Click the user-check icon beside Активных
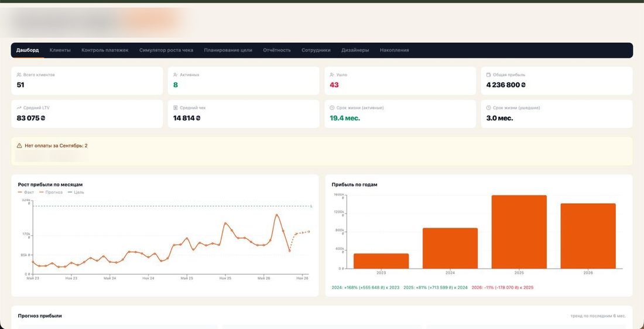The width and height of the screenshot is (644, 329). tap(176, 75)
